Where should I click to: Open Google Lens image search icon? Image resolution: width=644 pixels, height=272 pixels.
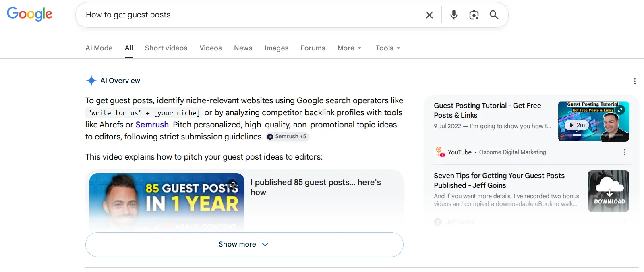pos(474,15)
